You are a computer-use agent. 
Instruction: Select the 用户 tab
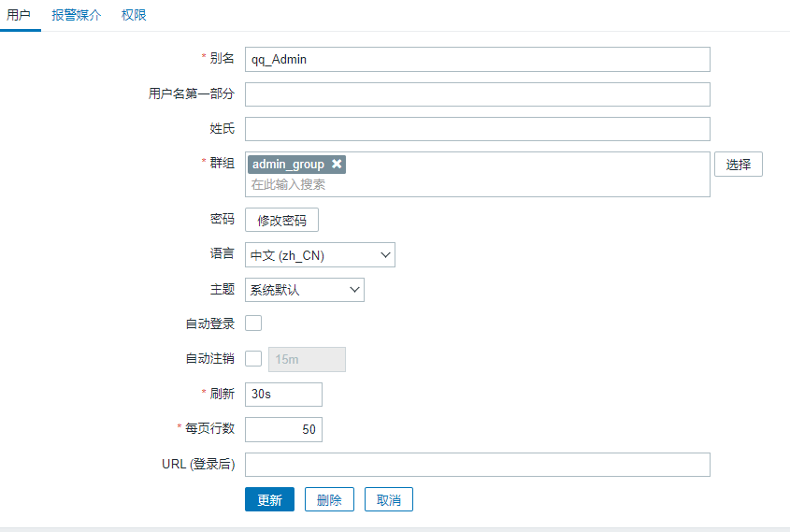click(19, 16)
